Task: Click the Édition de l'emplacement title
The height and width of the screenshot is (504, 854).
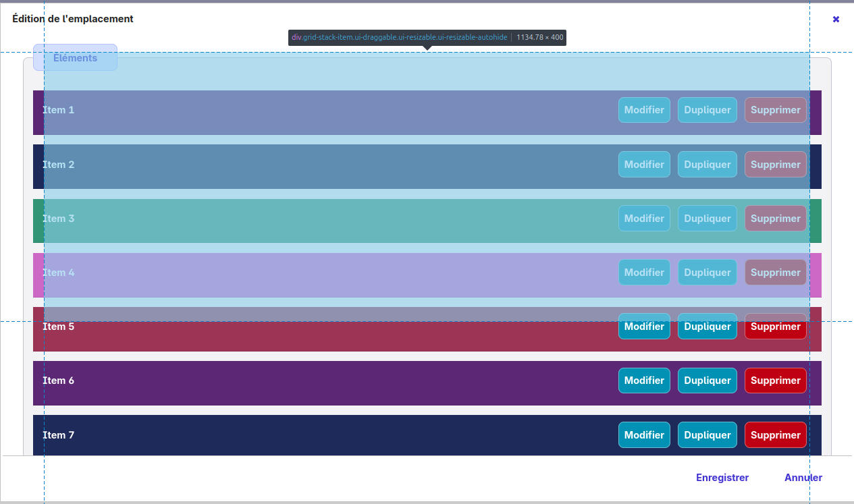Action: point(73,19)
